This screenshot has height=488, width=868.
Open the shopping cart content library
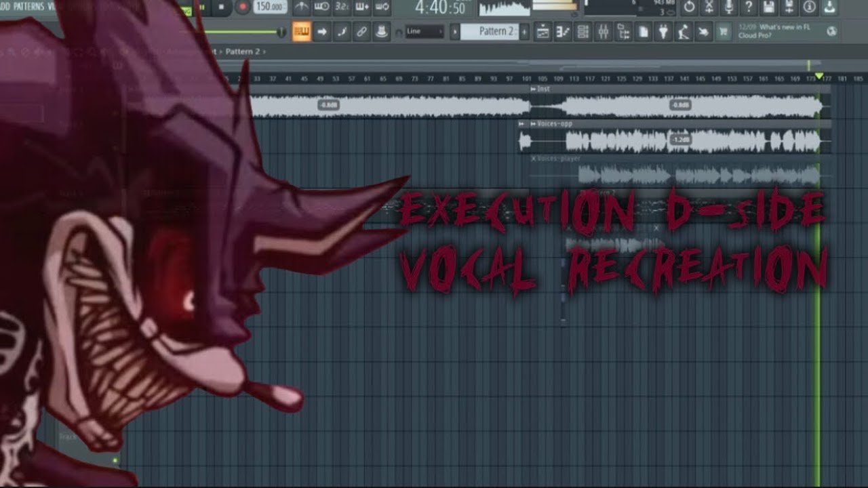[724, 31]
